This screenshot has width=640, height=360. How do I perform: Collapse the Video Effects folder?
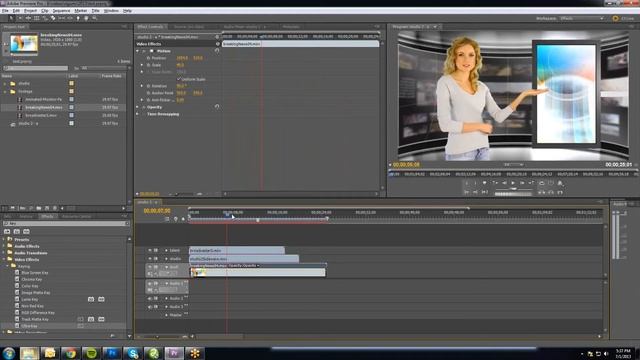click(x=4, y=259)
